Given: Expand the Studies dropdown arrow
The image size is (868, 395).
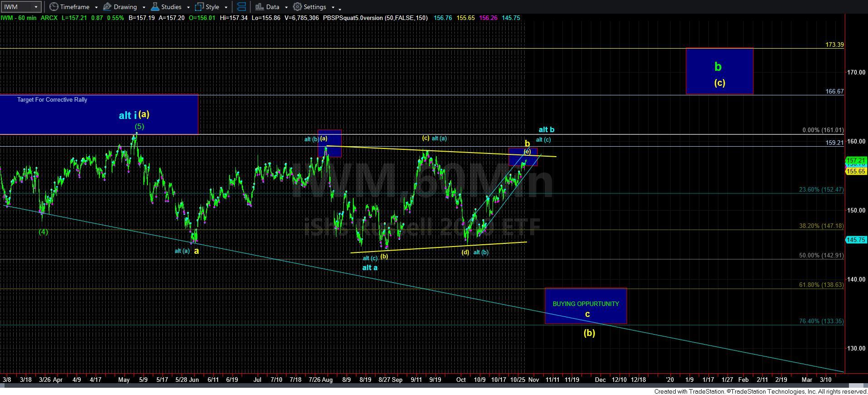Looking at the screenshot, I should click(x=188, y=7).
